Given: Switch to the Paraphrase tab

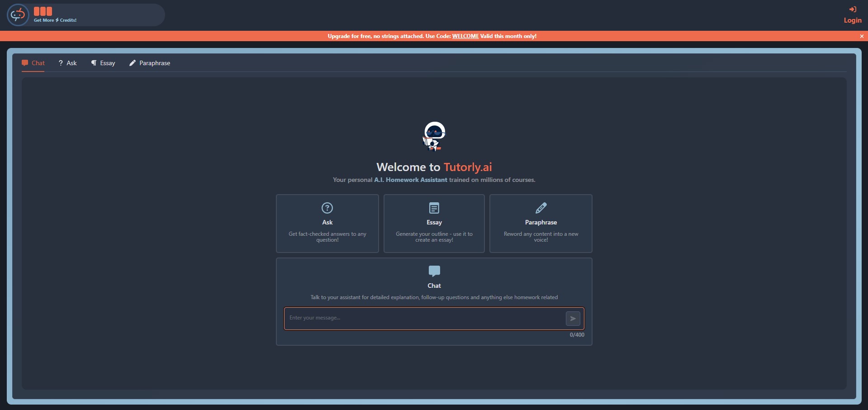Looking at the screenshot, I should 150,63.
